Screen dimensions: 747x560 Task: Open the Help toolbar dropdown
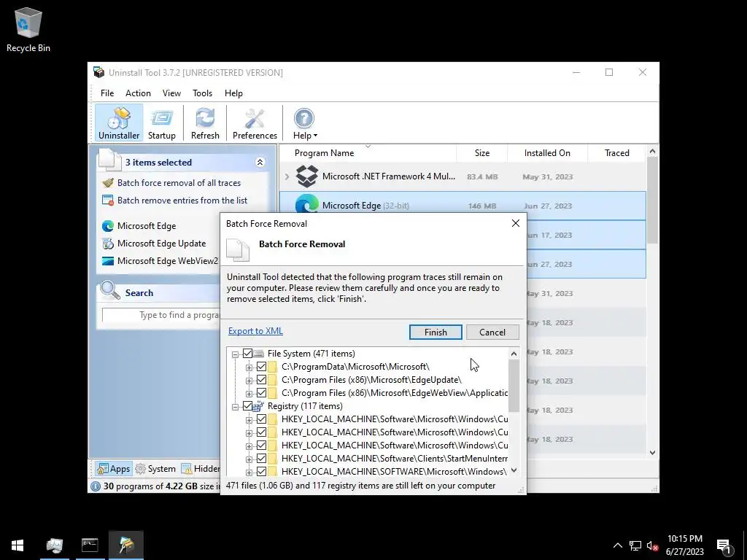point(304,123)
